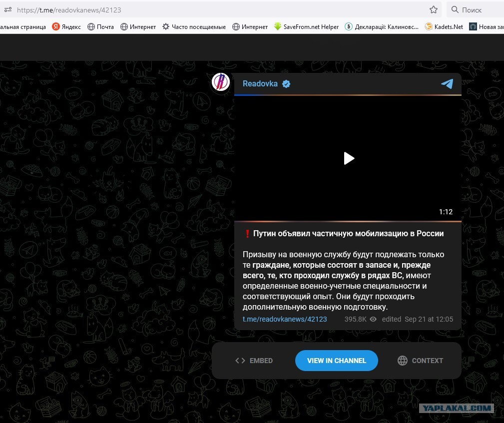Click the globe icon beside CONTEXT
Screen dimensions: 504x423
pyautogui.click(x=403, y=361)
